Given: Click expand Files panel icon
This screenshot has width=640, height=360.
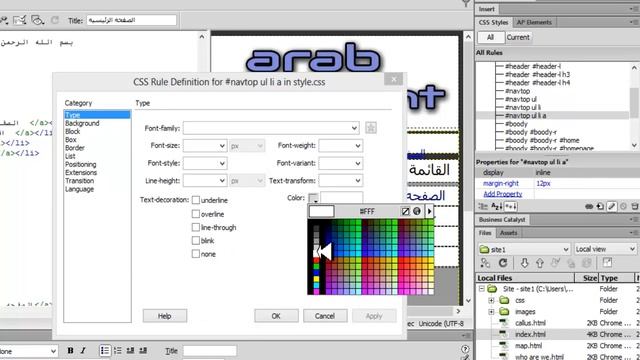Looking at the screenshot, I should coord(607,263).
